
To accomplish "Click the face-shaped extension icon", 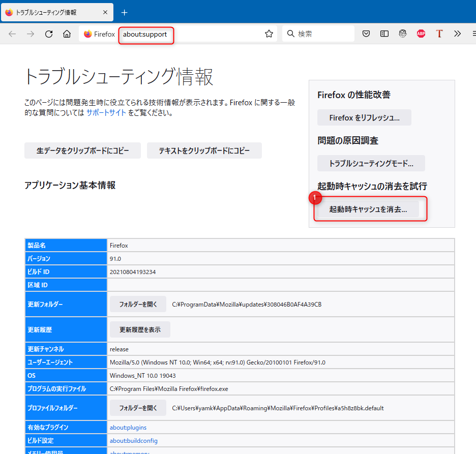I will point(403,34).
